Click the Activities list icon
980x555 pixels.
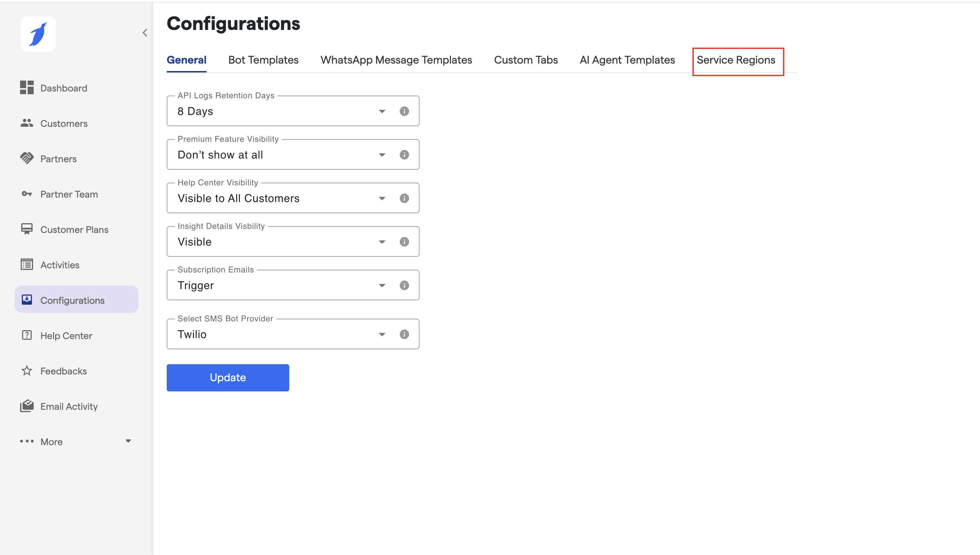pos(27,265)
